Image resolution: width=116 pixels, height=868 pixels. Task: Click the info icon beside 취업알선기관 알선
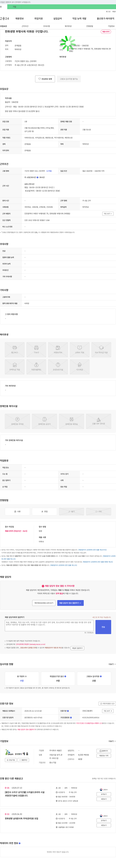(65, 676)
